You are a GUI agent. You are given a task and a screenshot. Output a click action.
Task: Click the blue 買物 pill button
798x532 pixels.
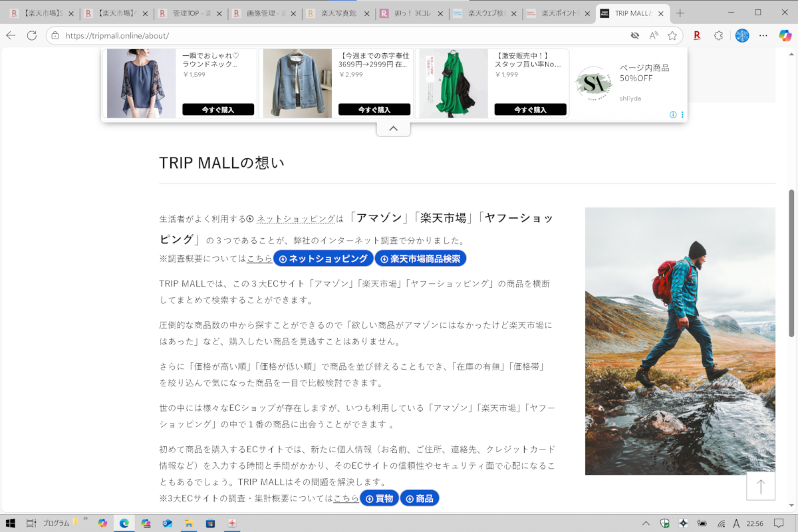pos(379,498)
